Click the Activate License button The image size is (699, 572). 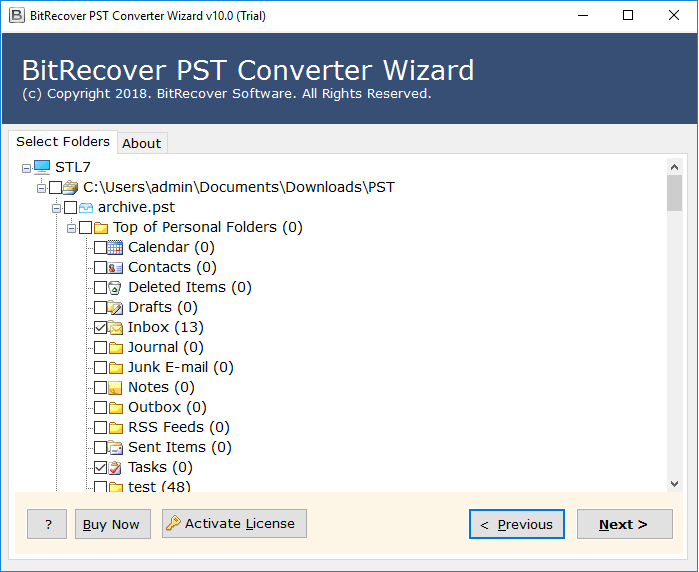pyautogui.click(x=234, y=523)
